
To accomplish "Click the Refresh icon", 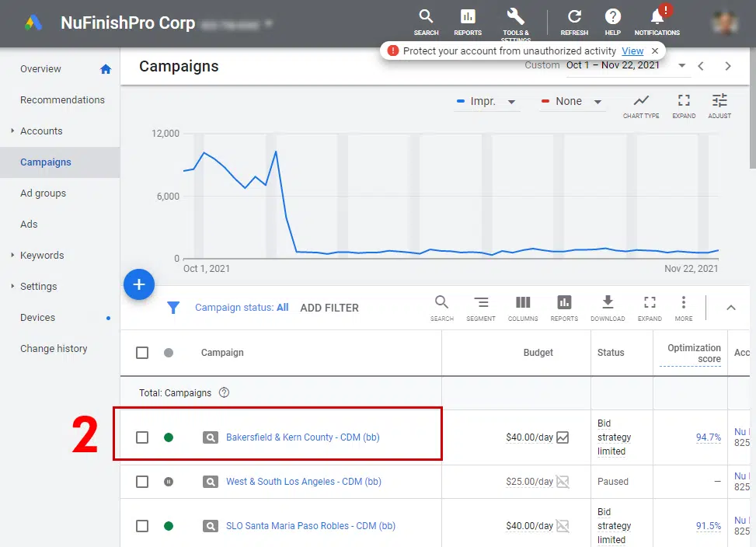I will click(574, 23).
